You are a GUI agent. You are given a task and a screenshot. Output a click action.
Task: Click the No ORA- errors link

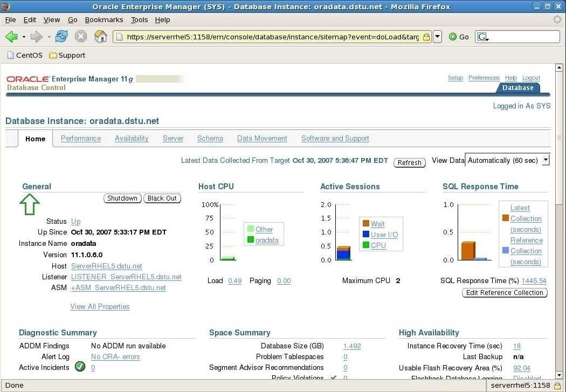[x=115, y=356]
